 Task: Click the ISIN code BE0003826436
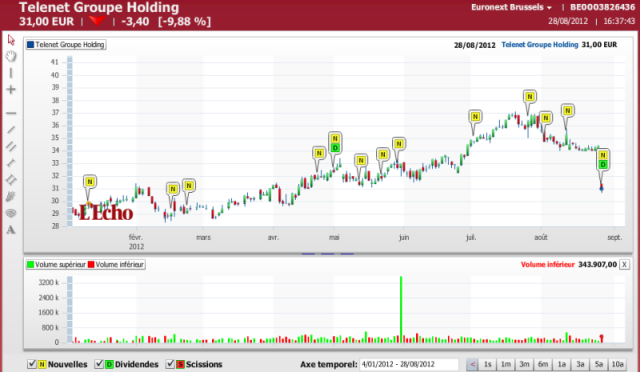(x=602, y=7)
